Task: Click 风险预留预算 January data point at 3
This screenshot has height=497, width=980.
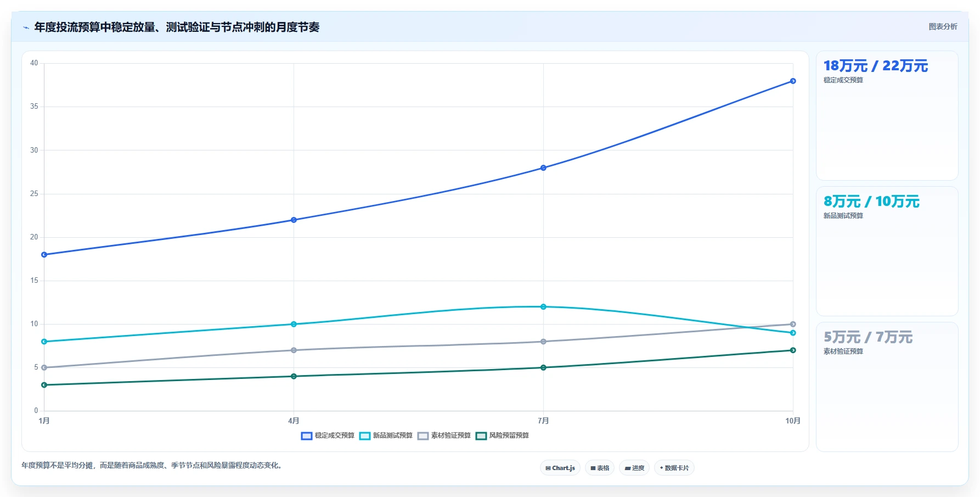Action: (44, 385)
